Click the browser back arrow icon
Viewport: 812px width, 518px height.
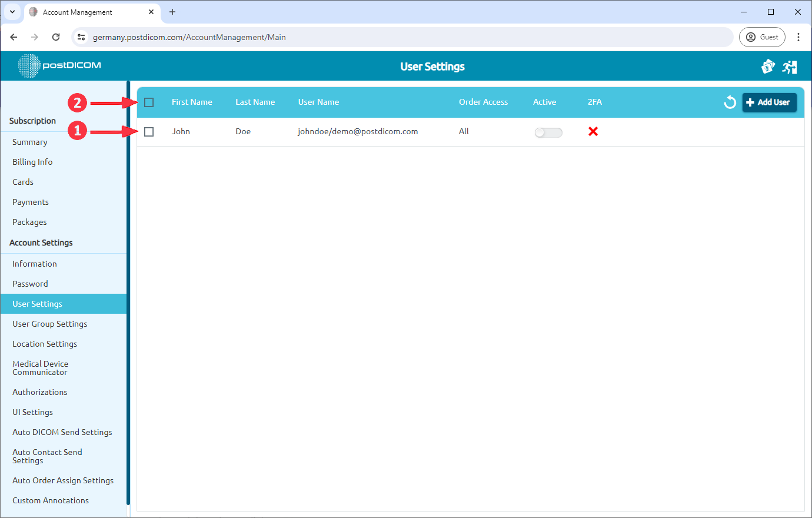point(14,36)
